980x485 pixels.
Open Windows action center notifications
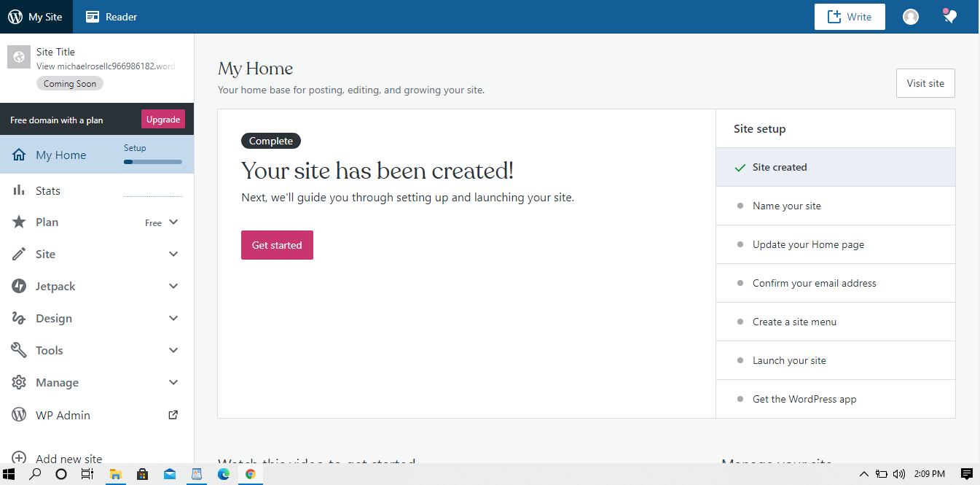pos(967,474)
